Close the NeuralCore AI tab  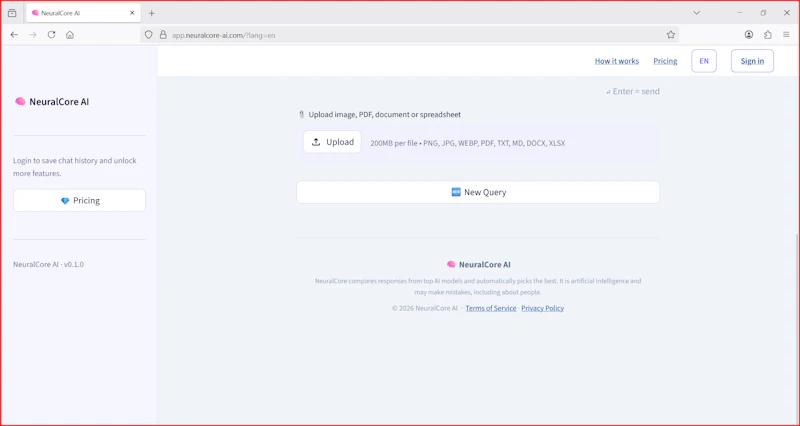132,13
